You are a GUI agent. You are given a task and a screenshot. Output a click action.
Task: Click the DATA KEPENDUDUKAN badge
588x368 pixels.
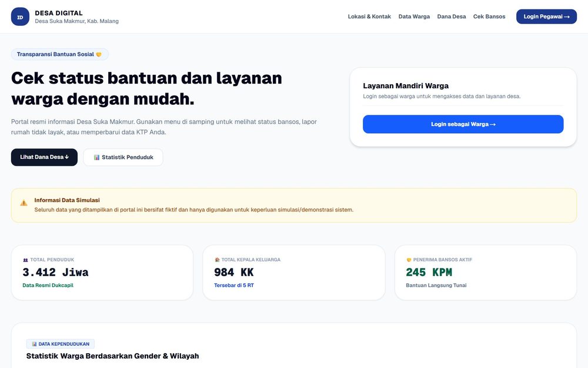(61, 344)
